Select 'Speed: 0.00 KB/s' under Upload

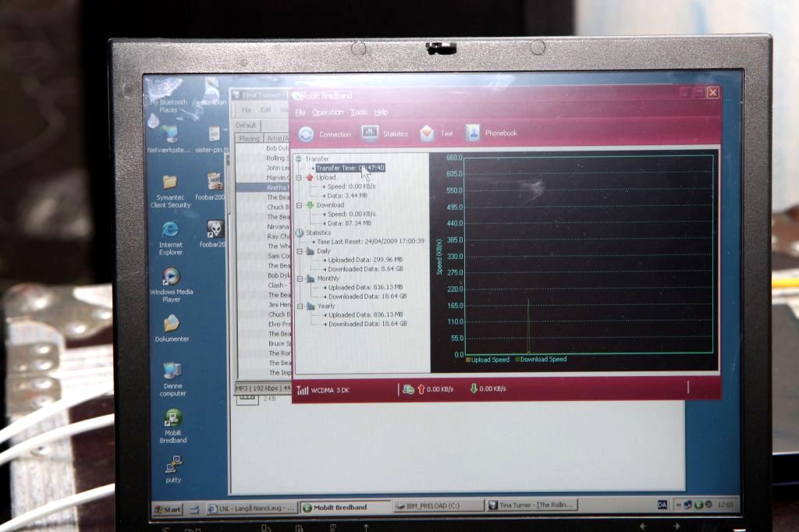(351, 186)
